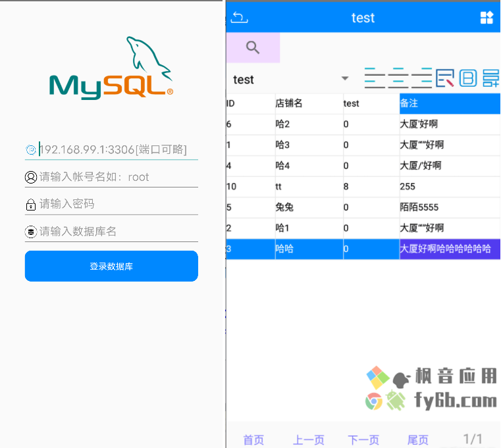Tap the database name icon

(31, 232)
